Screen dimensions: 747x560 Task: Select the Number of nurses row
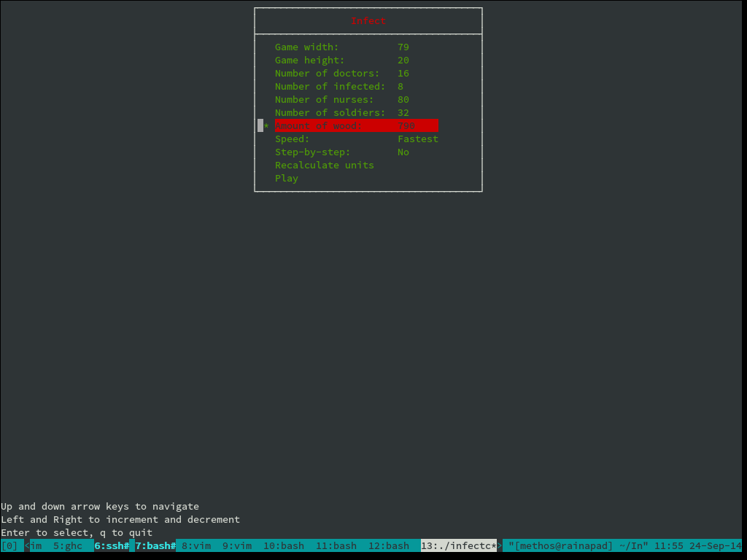[x=341, y=99]
